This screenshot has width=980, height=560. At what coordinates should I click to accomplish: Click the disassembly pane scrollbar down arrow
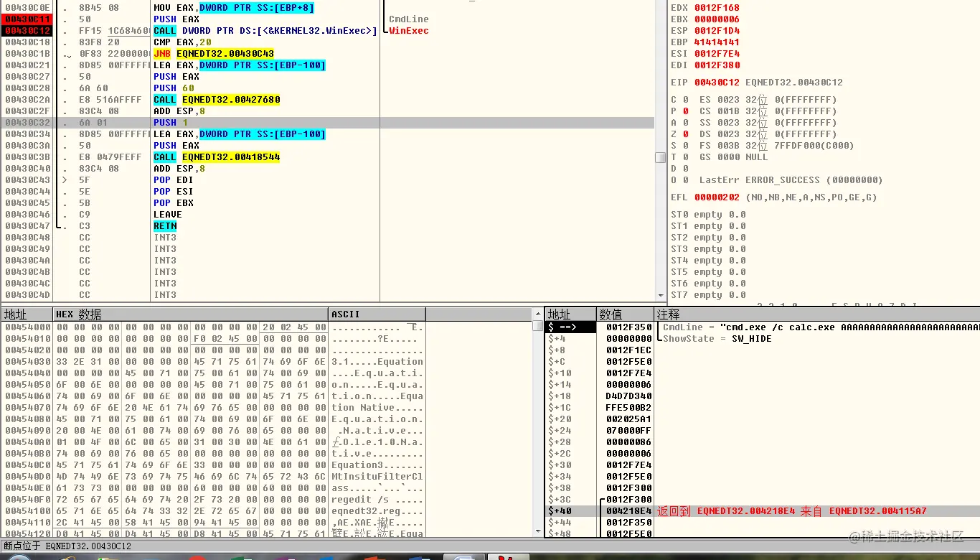(661, 295)
